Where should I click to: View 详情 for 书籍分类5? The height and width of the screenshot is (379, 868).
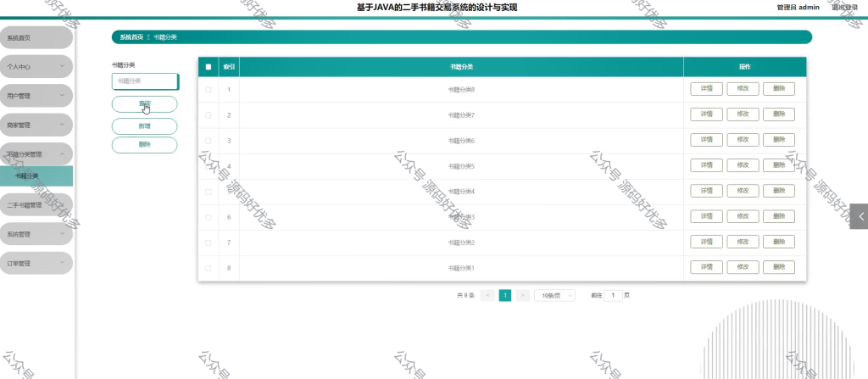pos(706,165)
